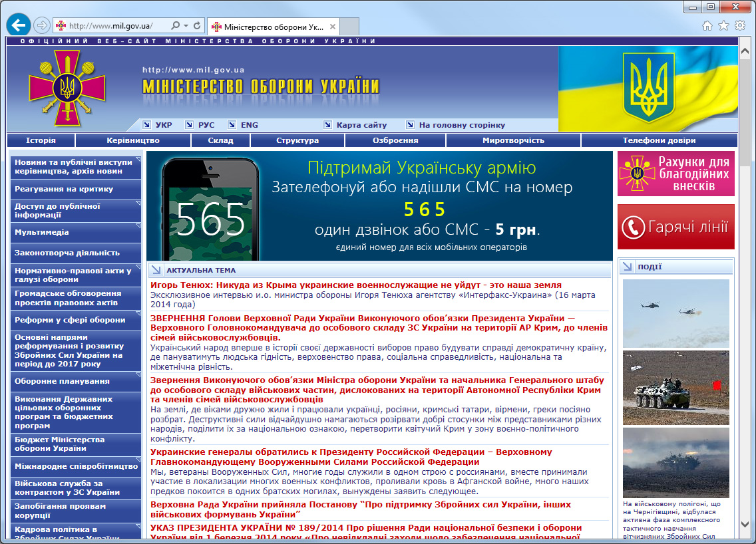The image size is (756, 544).
Task: Expand the Мультимедіа sidebar item
Action: (x=76, y=232)
